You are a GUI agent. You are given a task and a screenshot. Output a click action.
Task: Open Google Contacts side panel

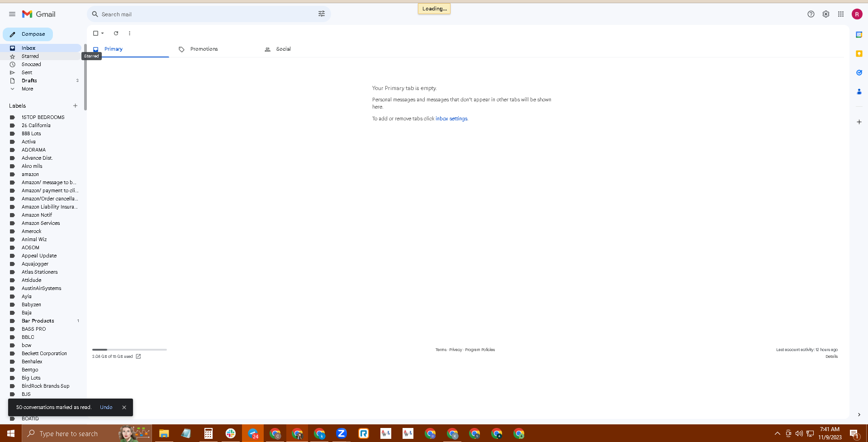(x=859, y=91)
